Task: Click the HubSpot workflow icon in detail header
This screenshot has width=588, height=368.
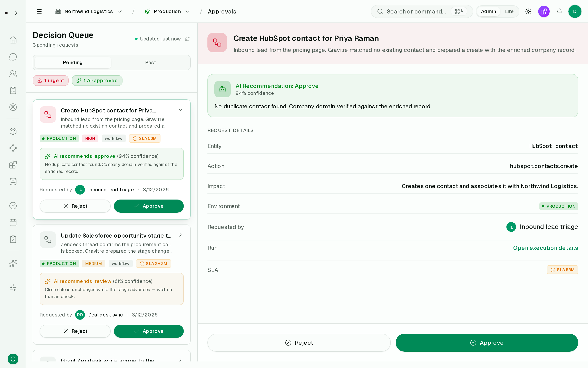Action: 217,43
